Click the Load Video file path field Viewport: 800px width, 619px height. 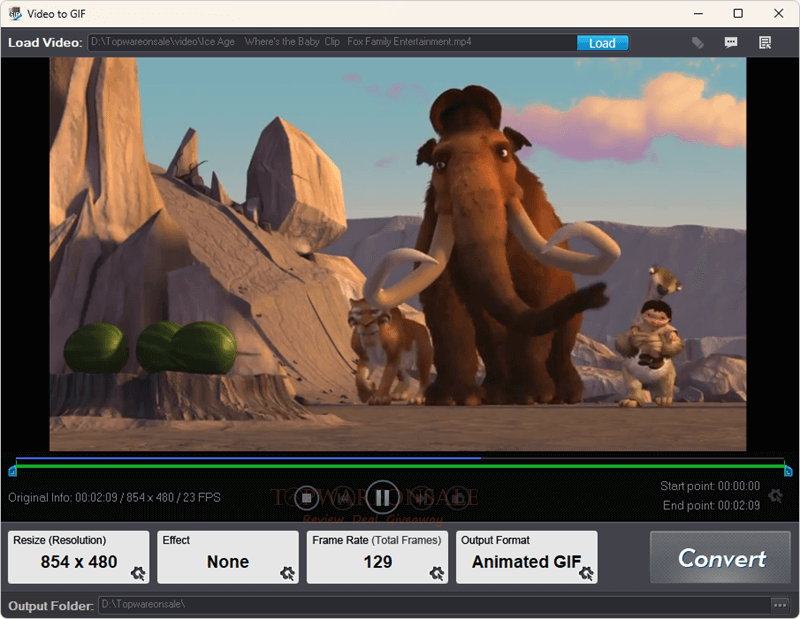pos(332,42)
